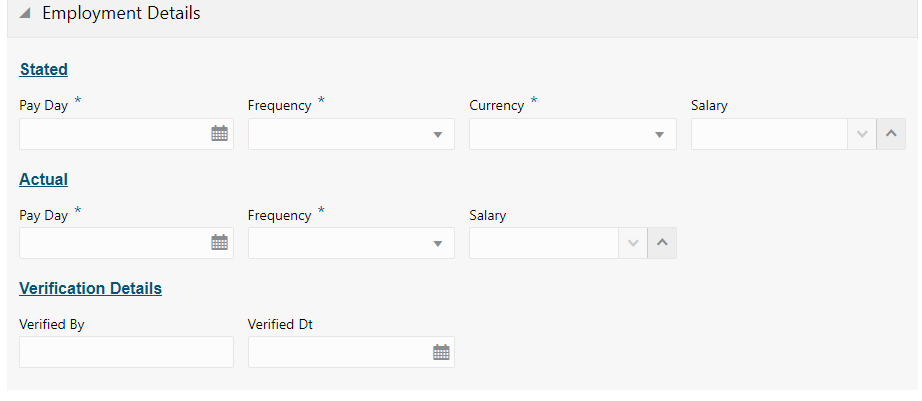The width and height of the screenshot is (922, 401).
Task: Increase the Stated Salary value
Action: [x=891, y=134]
